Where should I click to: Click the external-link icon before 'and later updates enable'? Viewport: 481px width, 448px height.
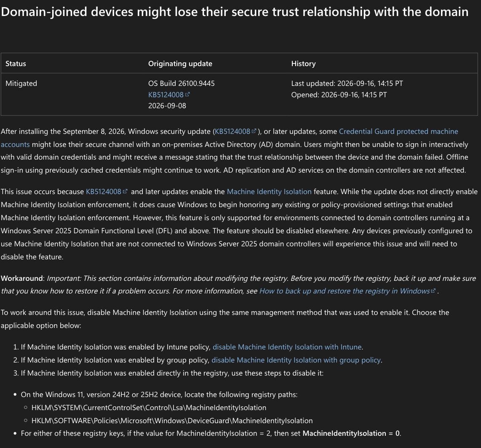pos(125,191)
